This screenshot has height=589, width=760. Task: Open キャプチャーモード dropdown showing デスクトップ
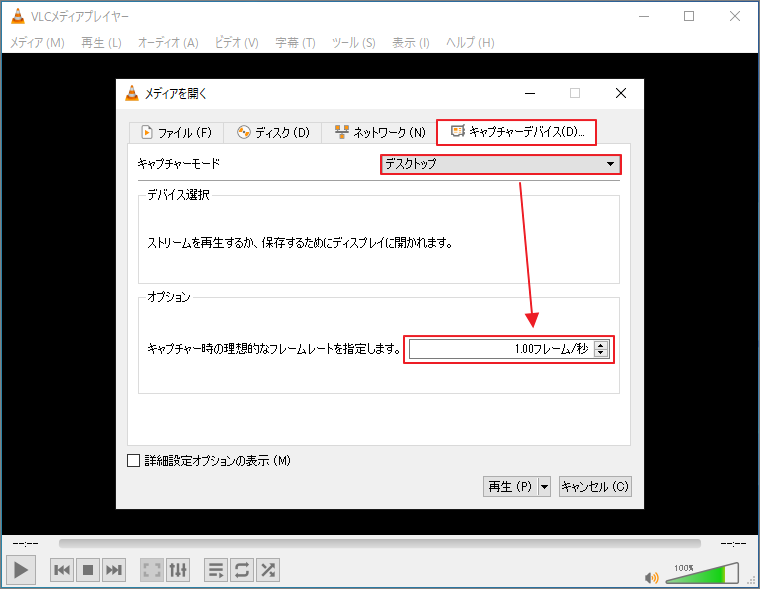coord(500,164)
